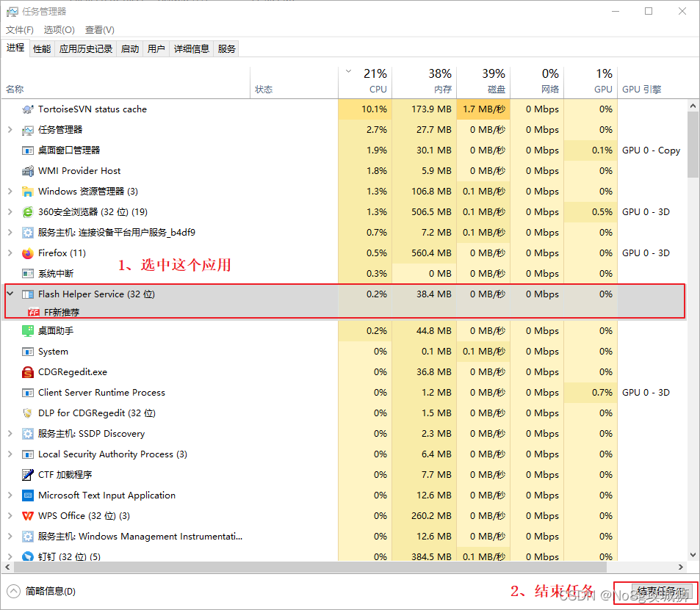
Task: Open the 选项(O) menu
Action: point(59,30)
